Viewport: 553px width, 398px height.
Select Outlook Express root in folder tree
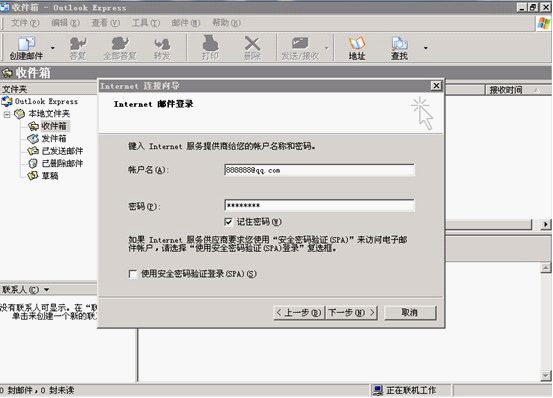click(46, 102)
